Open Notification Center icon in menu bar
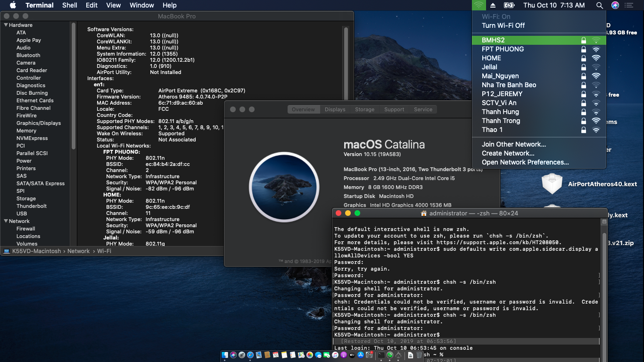The width and height of the screenshot is (644, 362). click(x=628, y=5)
